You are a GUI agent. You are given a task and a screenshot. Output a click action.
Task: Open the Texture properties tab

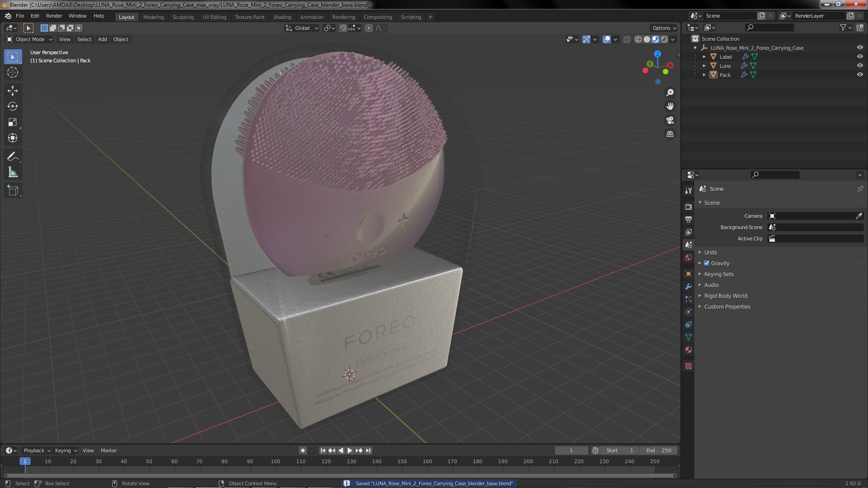(x=688, y=366)
